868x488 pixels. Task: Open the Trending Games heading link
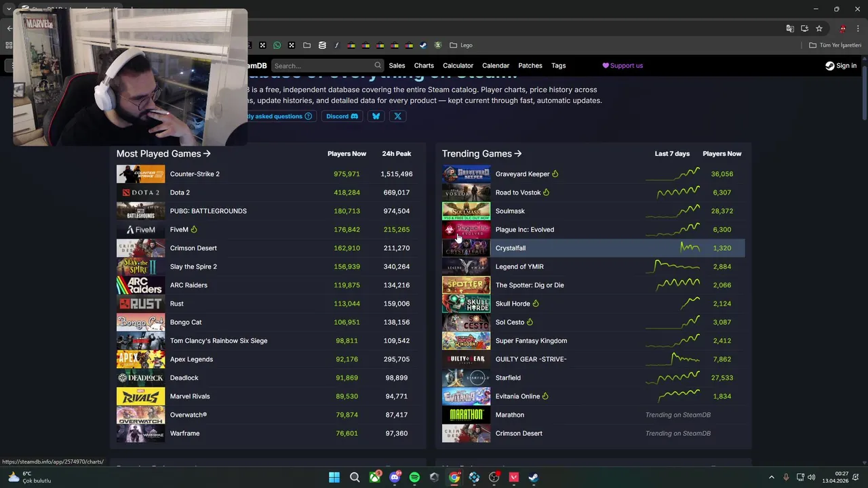point(481,154)
